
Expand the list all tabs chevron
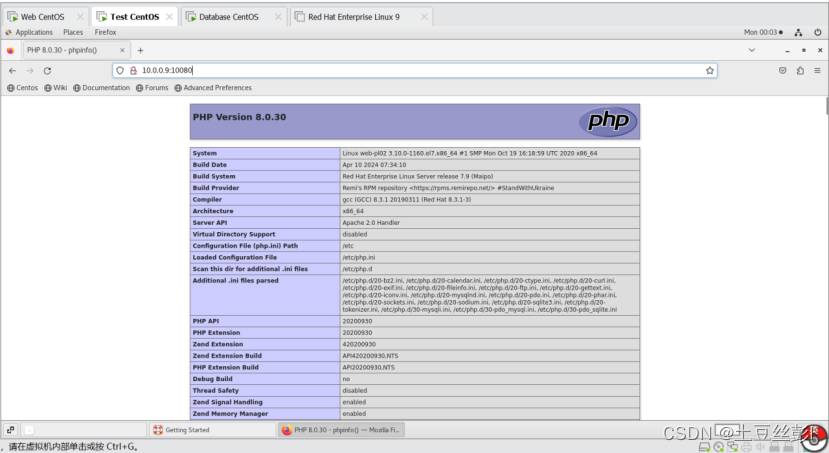tap(752, 50)
